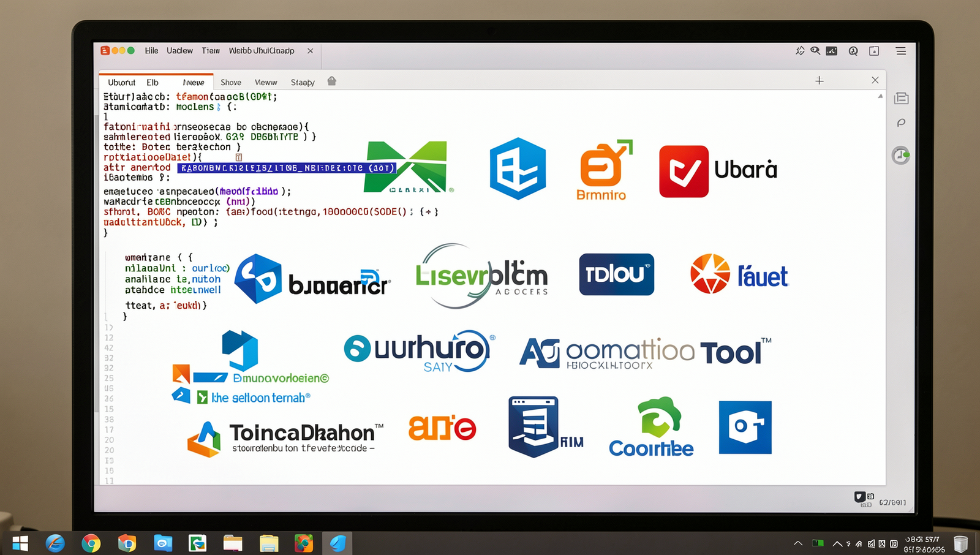Click the magnifier search icon in top toolbar
This screenshot has height=555, width=980.
(815, 51)
